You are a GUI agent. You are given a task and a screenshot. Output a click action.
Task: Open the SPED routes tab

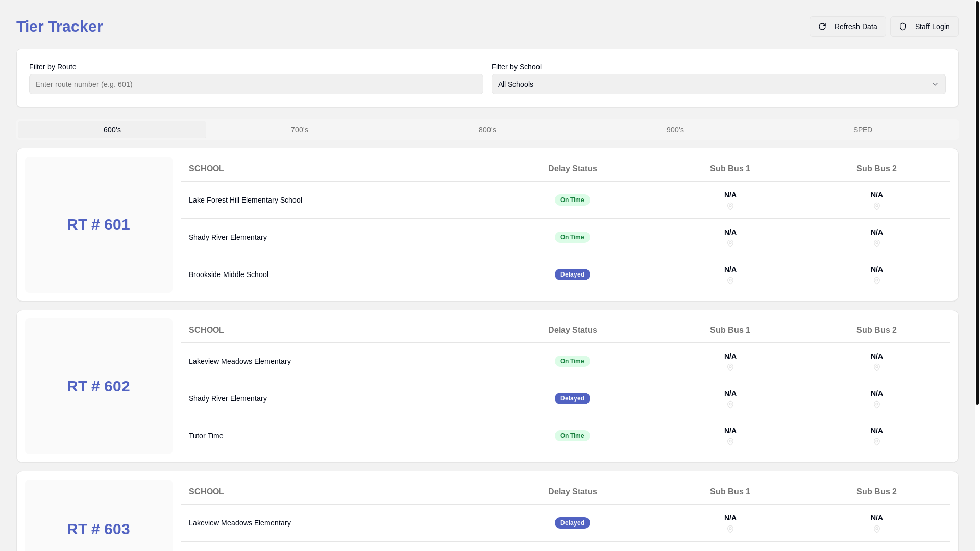863,130
